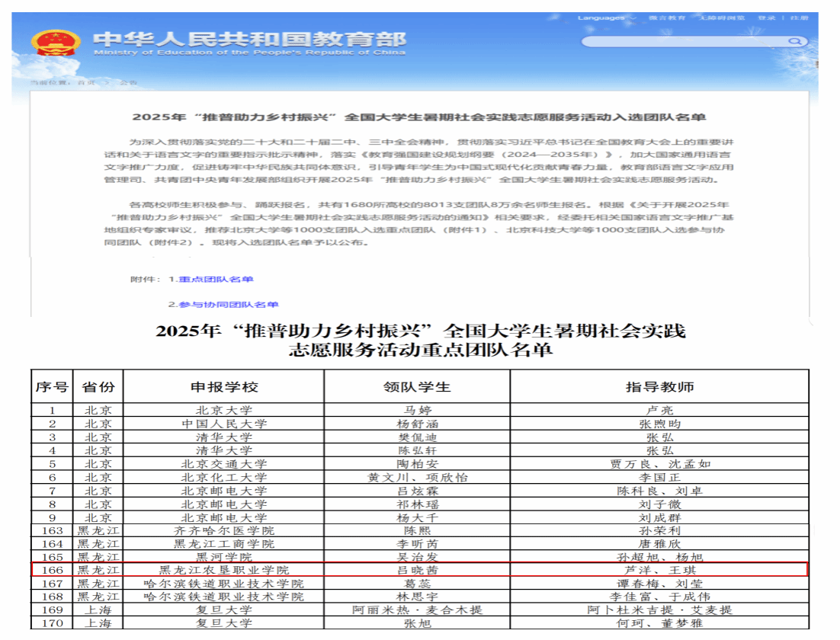Click the 省份 column header

(98, 387)
